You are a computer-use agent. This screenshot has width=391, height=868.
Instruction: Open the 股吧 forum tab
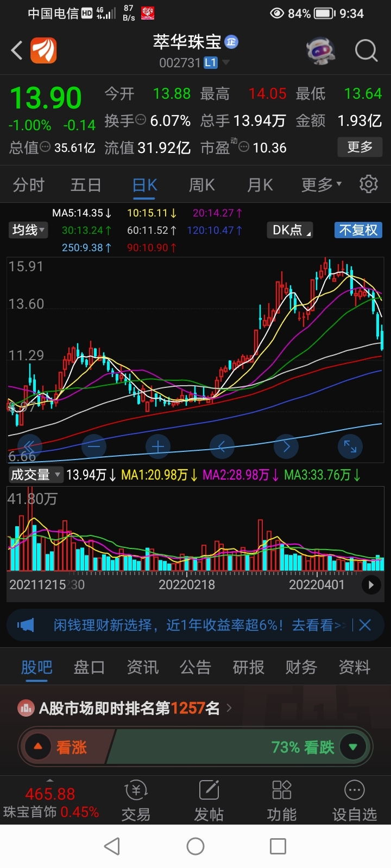tap(37, 667)
